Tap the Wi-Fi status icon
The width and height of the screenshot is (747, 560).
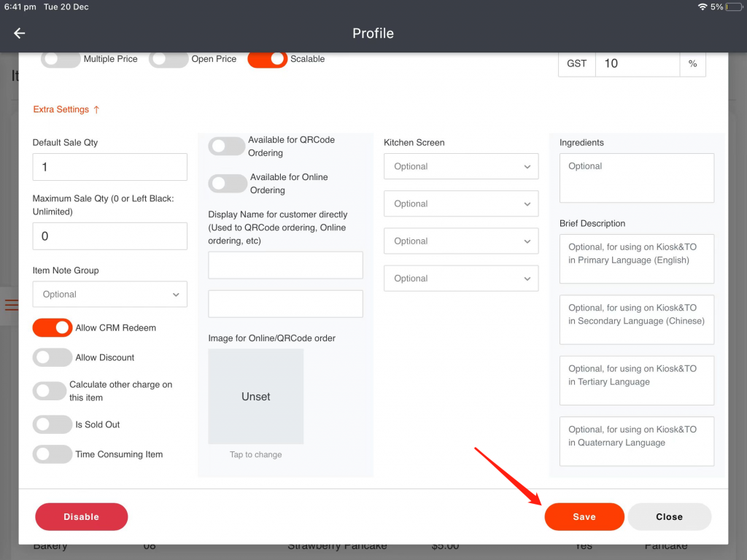[x=702, y=7]
